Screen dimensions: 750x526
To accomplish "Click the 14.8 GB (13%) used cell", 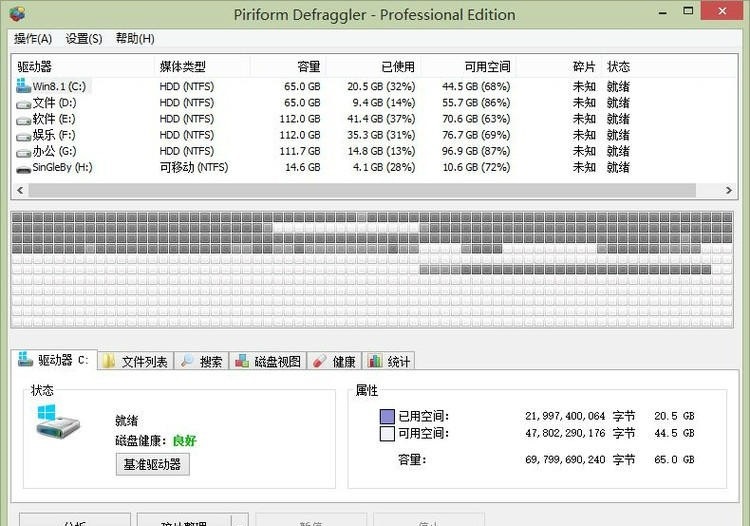I will point(381,152).
